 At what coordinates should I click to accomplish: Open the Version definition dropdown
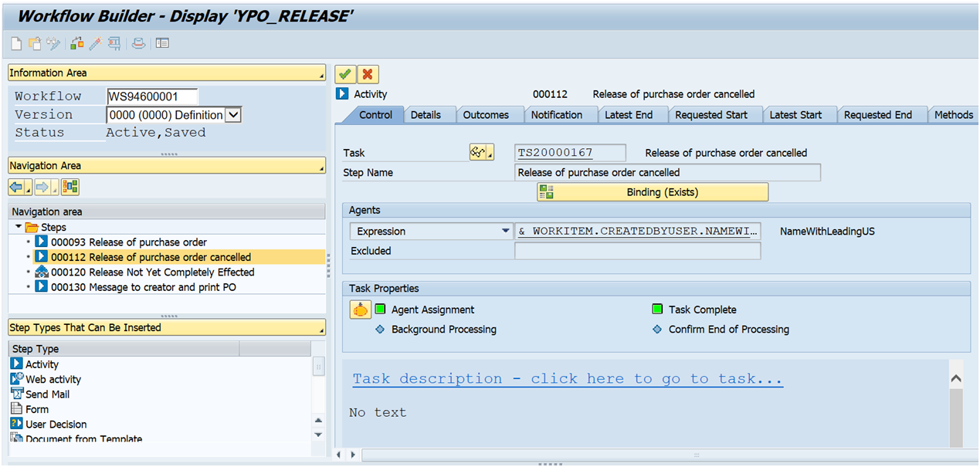(x=232, y=114)
